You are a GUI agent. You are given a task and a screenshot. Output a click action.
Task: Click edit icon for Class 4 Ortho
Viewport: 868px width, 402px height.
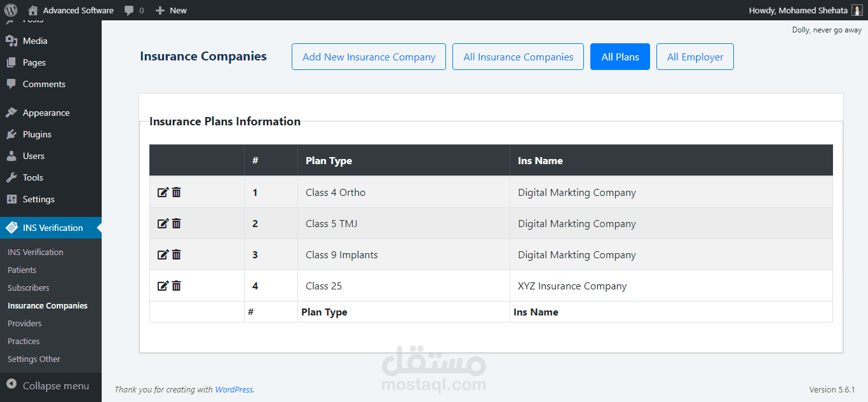(x=163, y=192)
